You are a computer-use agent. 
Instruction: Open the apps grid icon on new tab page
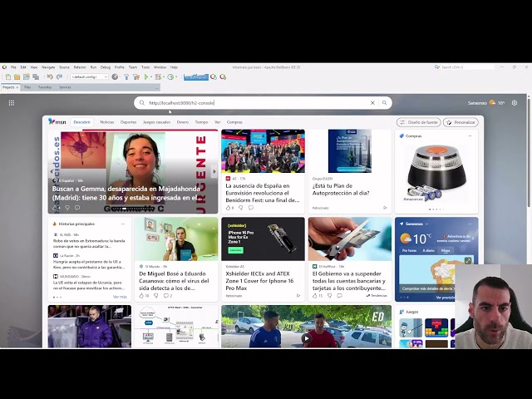[12, 103]
